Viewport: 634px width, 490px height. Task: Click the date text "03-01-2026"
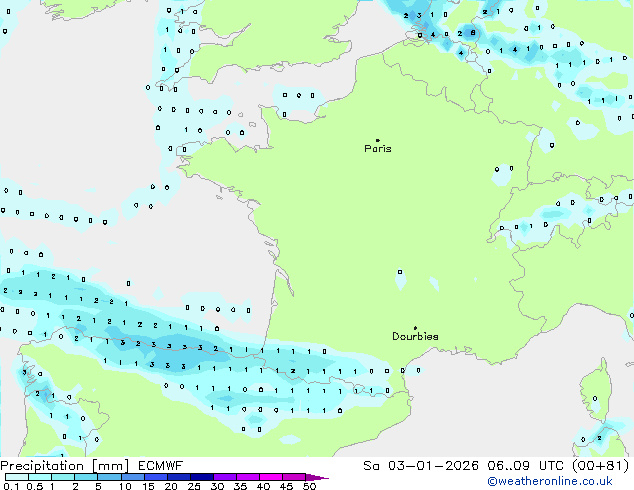pos(433,466)
